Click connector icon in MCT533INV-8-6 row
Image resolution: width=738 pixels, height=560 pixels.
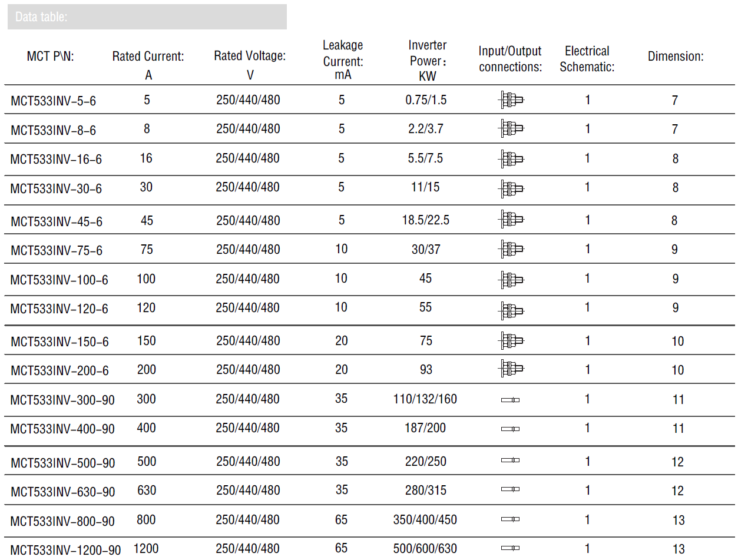click(511, 128)
